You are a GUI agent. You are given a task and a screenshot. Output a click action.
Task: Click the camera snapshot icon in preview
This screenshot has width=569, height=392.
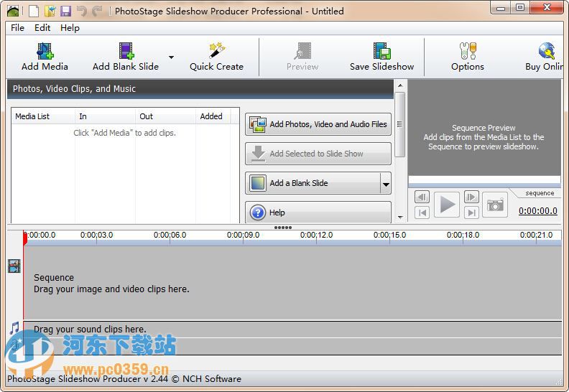[x=495, y=205]
